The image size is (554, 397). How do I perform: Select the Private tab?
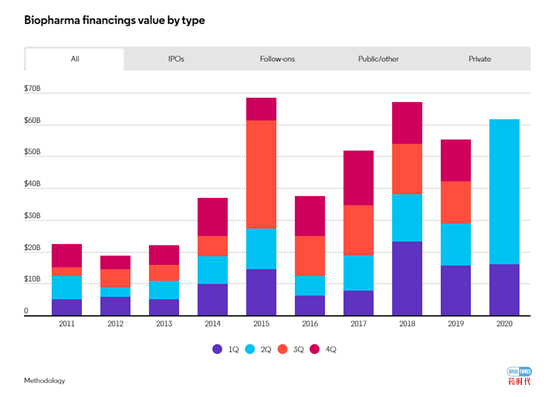tap(480, 59)
